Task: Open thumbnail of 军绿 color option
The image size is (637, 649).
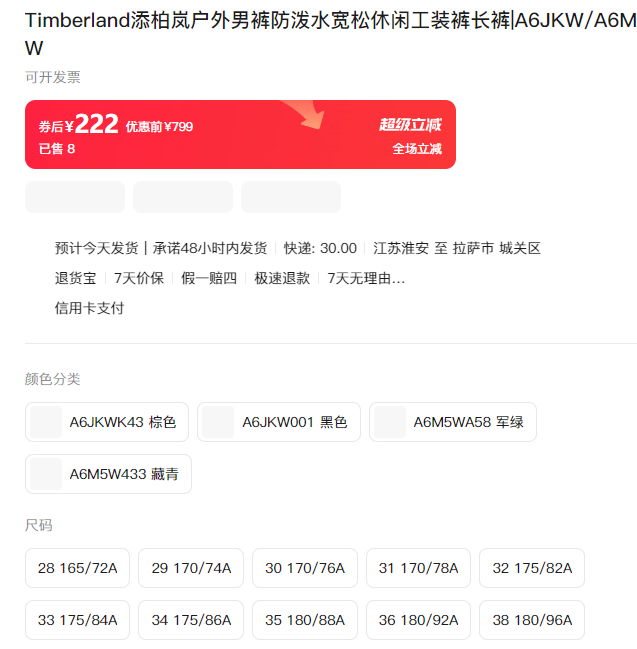Action: 390,422
